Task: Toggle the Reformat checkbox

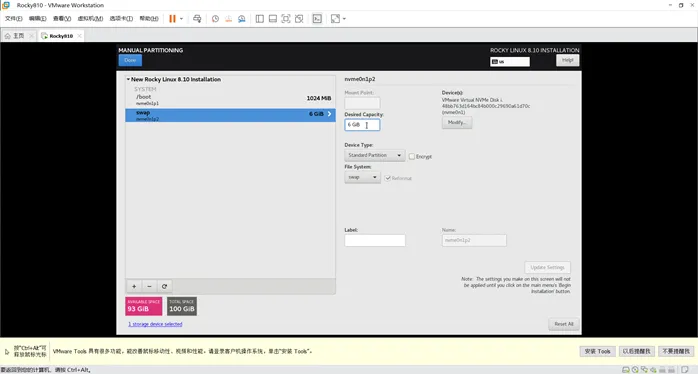Action: [388, 178]
